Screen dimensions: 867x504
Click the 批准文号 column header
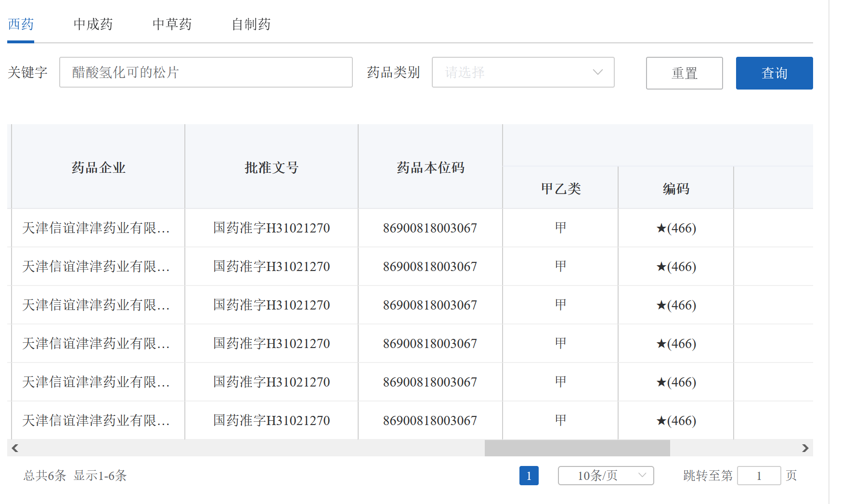272,167
